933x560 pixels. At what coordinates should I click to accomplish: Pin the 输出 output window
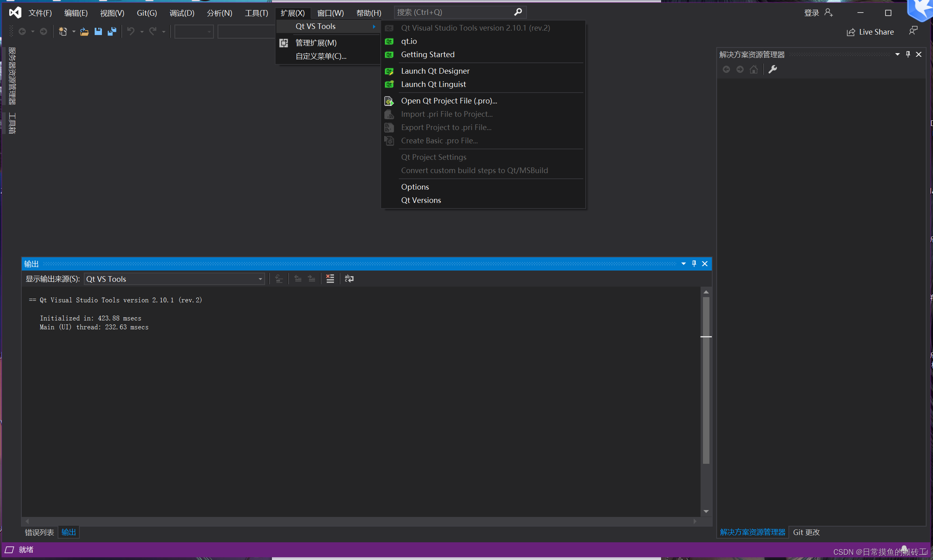coord(694,264)
